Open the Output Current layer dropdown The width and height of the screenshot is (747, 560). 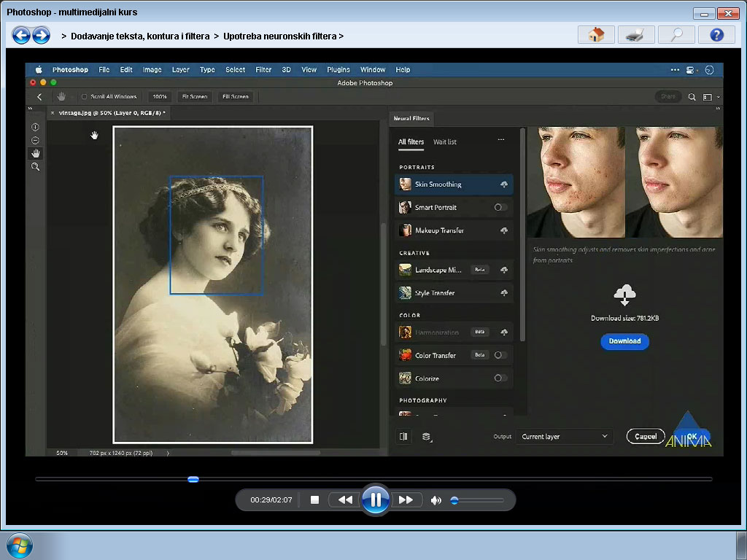pos(565,436)
